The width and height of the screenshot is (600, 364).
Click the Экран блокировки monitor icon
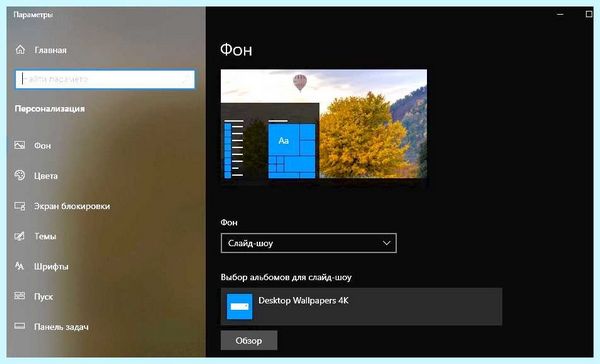click(20, 206)
